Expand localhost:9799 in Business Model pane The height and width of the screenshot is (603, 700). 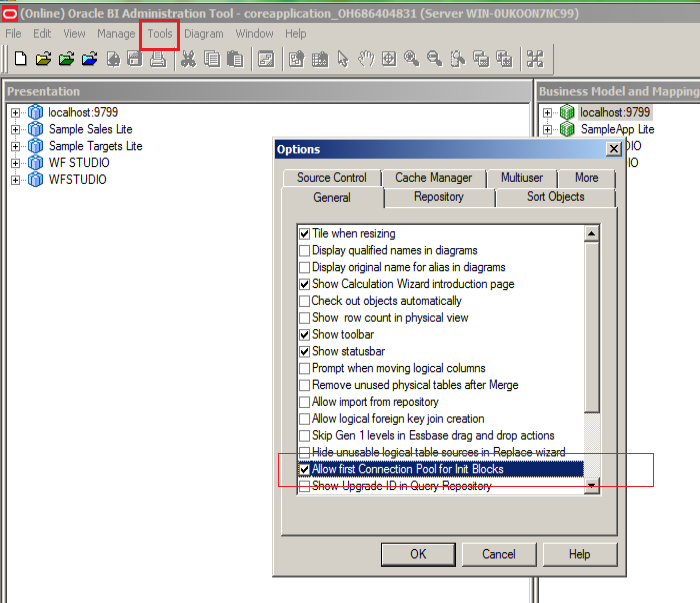pyautogui.click(x=547, y=112)
